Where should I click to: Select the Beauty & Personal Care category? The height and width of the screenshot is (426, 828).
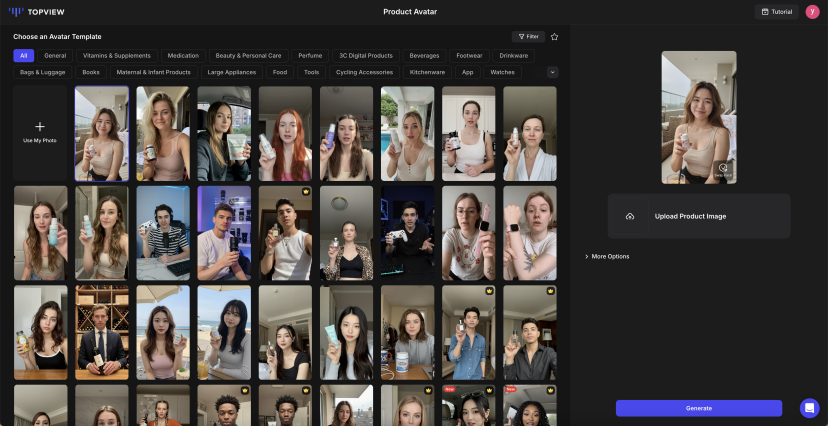coord(249,55)
